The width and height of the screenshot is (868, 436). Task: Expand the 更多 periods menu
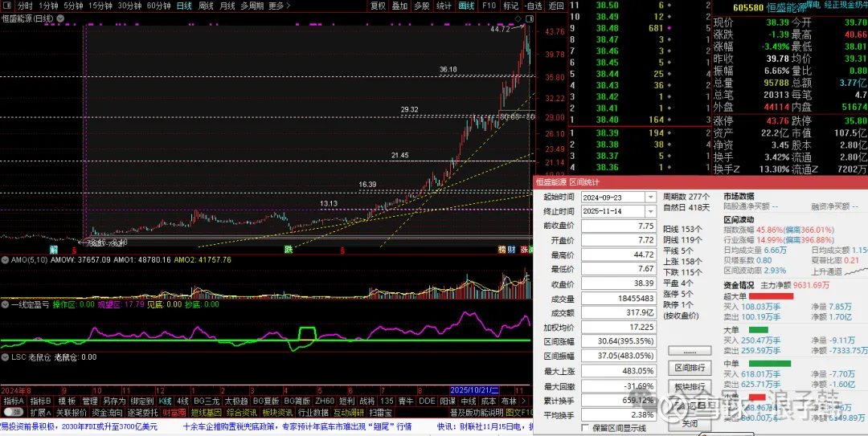tap(278, 6)
